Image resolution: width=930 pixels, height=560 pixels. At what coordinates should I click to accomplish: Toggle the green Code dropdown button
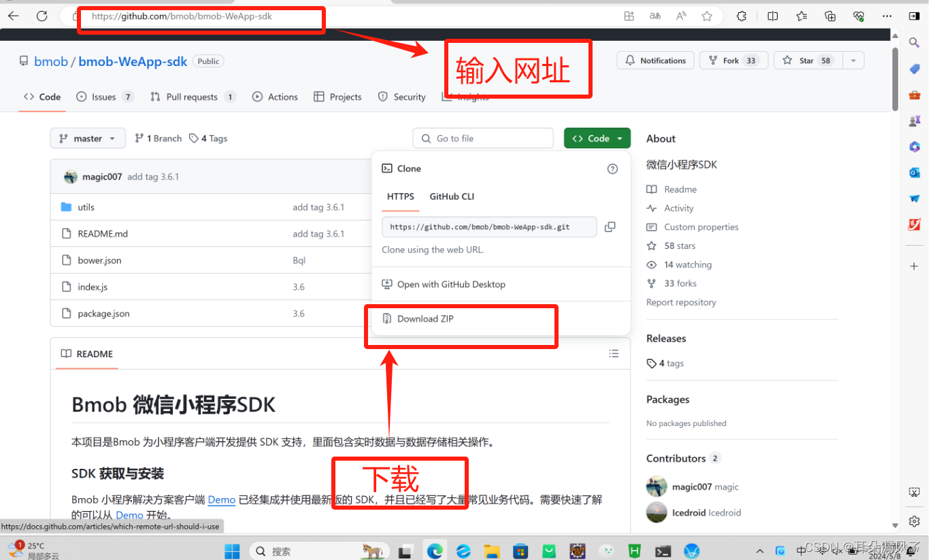point(597,138)
